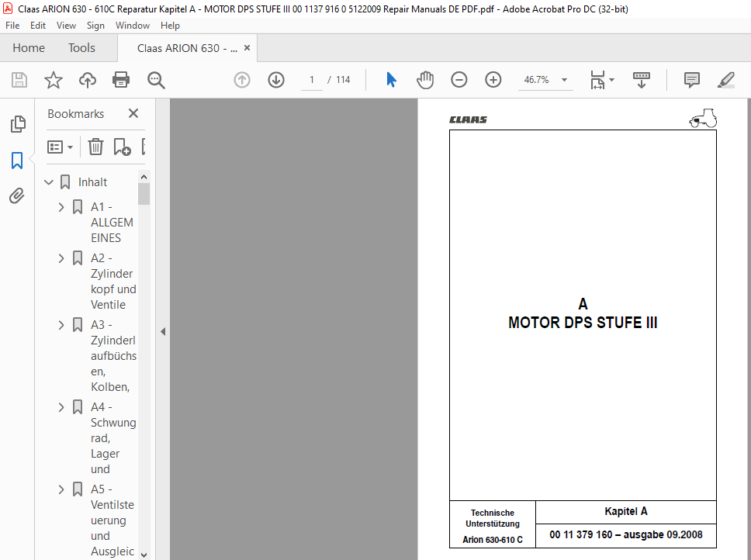This screenshot has width=751, height=560.
Task: Go to previous page arrow
Action: tap(242, 80)
